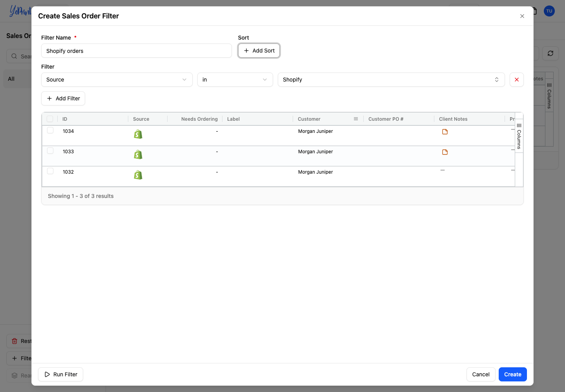
Task: Remove the Source filter row with red X
Action: click(517, 80)
